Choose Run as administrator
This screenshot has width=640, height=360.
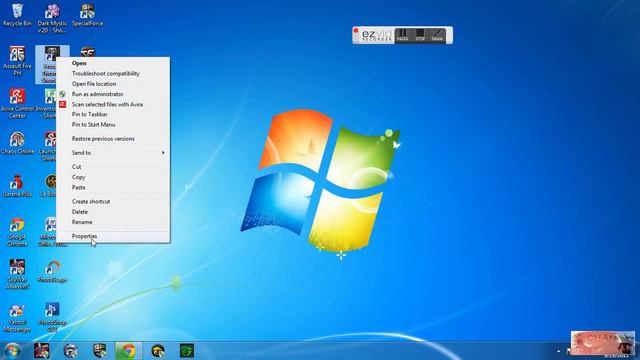(113, 94)
